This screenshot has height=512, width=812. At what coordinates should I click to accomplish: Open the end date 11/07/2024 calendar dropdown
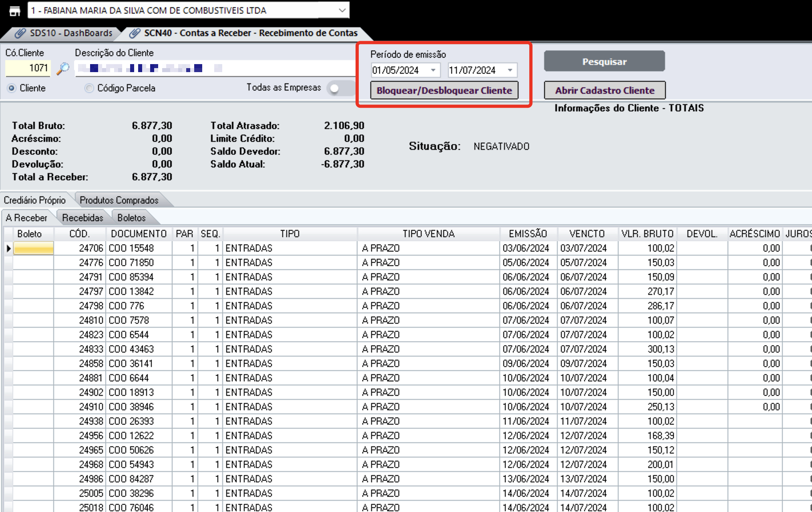[x=510, y=71]
